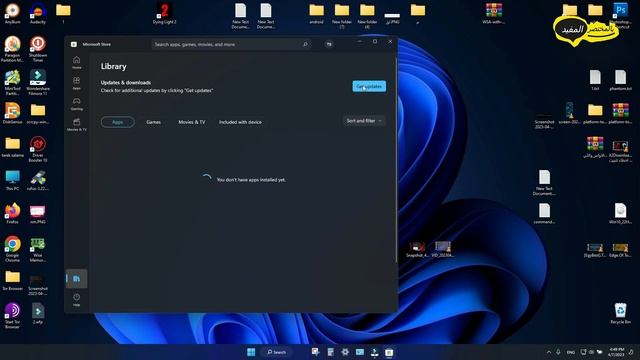640x360 pixels.
Task: Launch Dying Light 2 from the desktop
Action: pos(164,13)
